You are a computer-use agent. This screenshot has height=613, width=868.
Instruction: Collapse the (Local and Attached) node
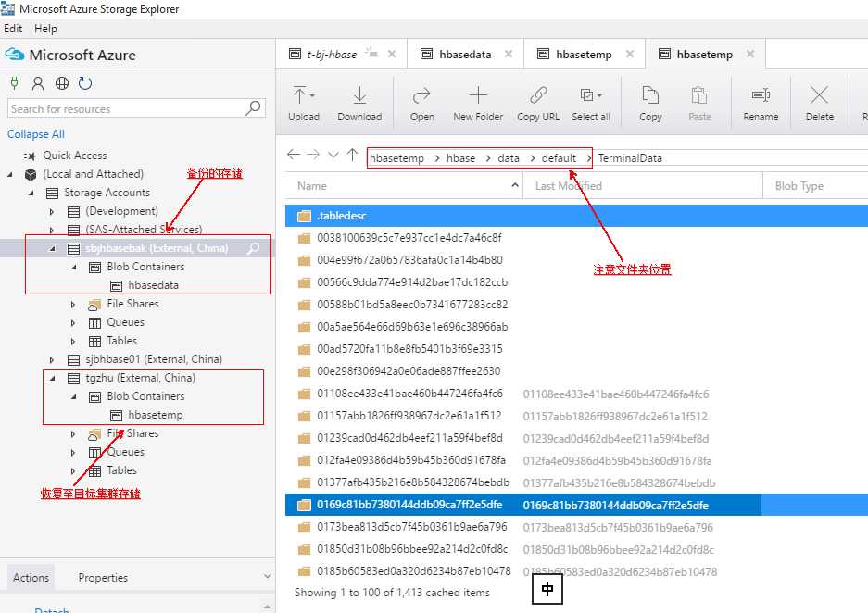coord(10,174)
